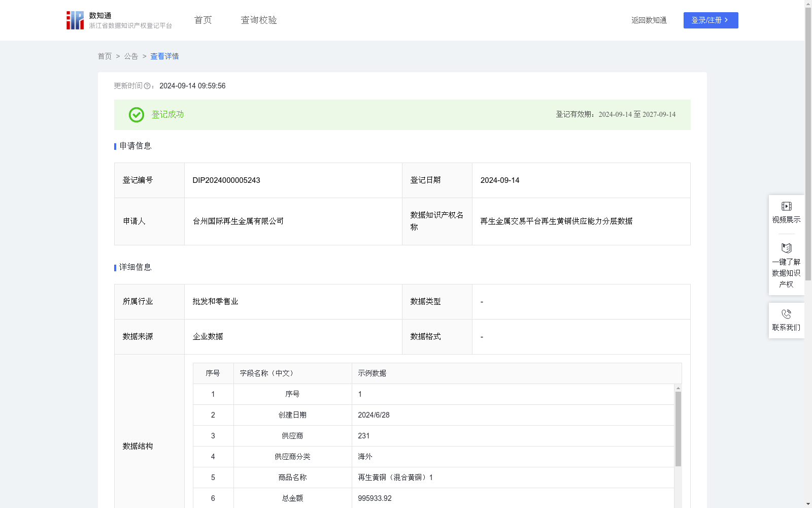The height and width of the screenshot is (508, 812).
Task: Click the 供应商分类 field name
Action: coord(292,457)
